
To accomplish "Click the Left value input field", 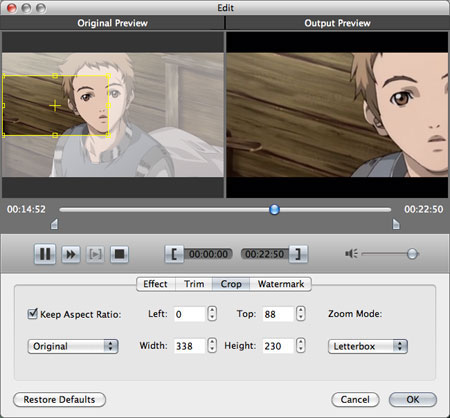I will click(x=189, y=314).
